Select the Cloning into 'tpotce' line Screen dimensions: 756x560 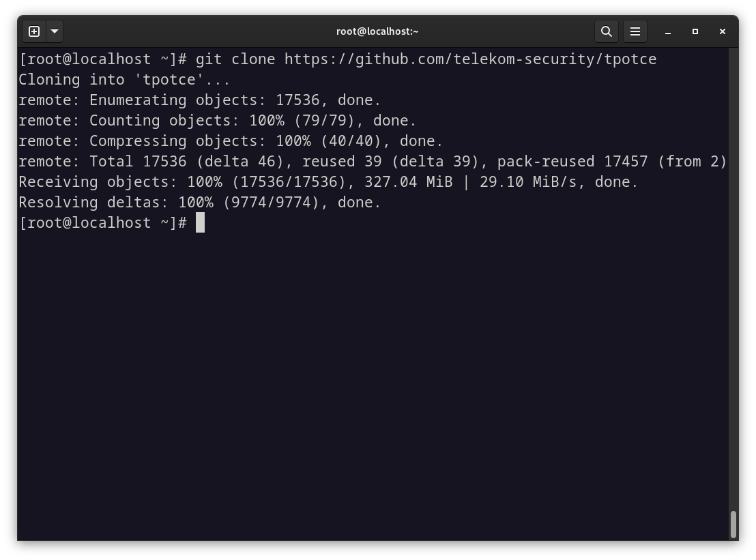coord(123,79)
